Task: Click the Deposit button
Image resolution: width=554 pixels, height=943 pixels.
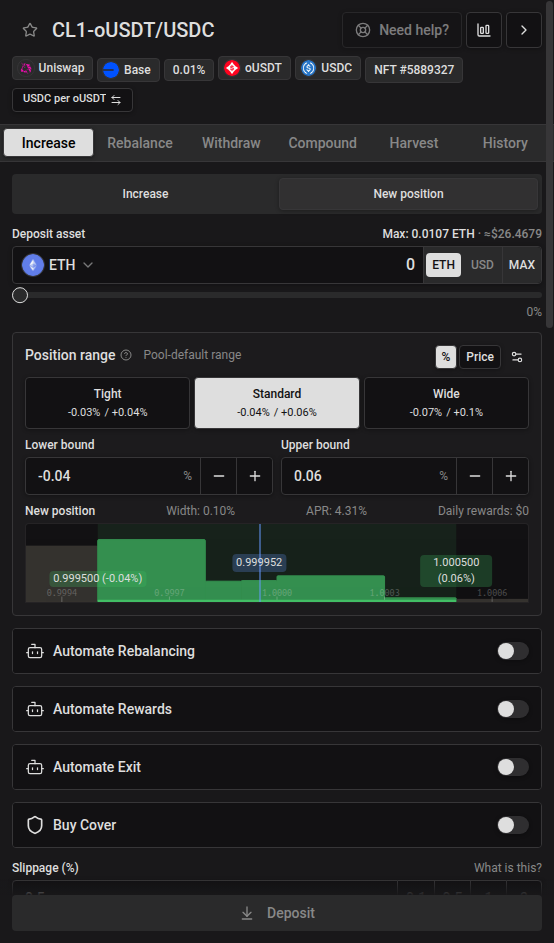Action: click(277, 913)
